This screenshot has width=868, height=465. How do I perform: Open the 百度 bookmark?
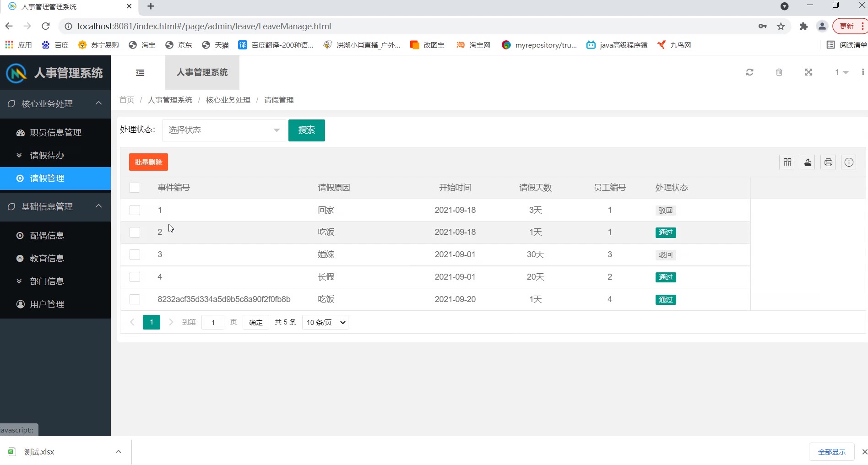55,45
